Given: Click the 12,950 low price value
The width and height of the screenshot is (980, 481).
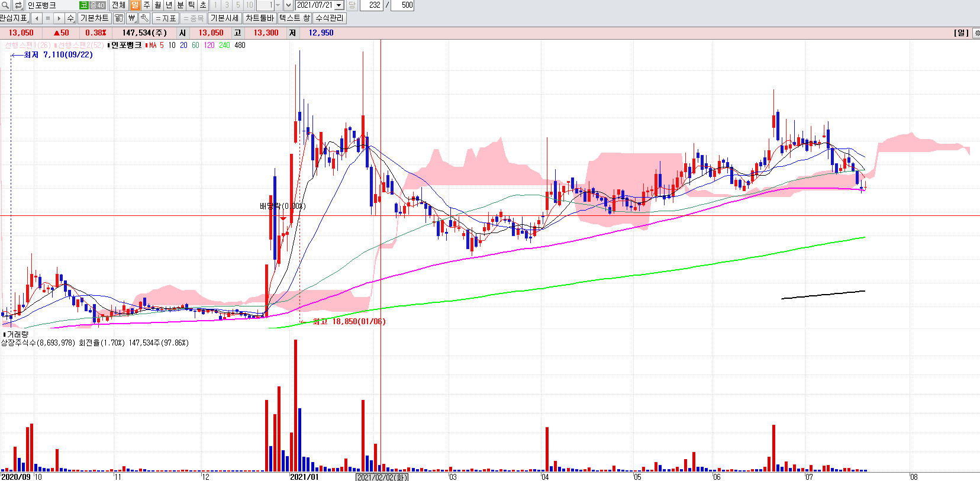Looking at the screenshot, I should point(321,33).
